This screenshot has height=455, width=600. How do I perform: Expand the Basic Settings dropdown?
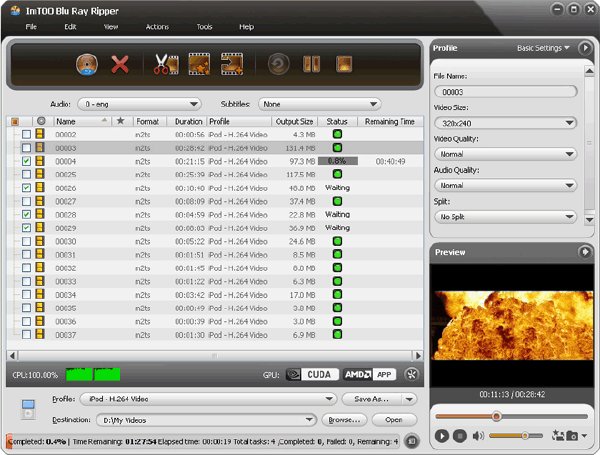pos(543,48)
